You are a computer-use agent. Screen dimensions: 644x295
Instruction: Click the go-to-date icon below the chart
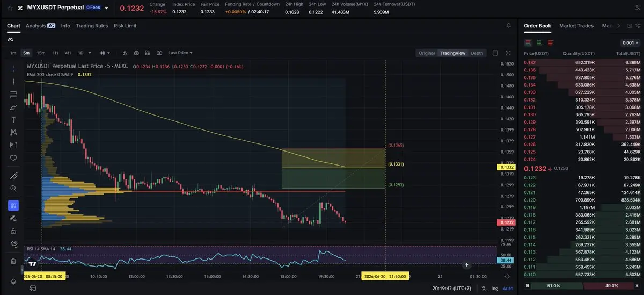point(33,289)
